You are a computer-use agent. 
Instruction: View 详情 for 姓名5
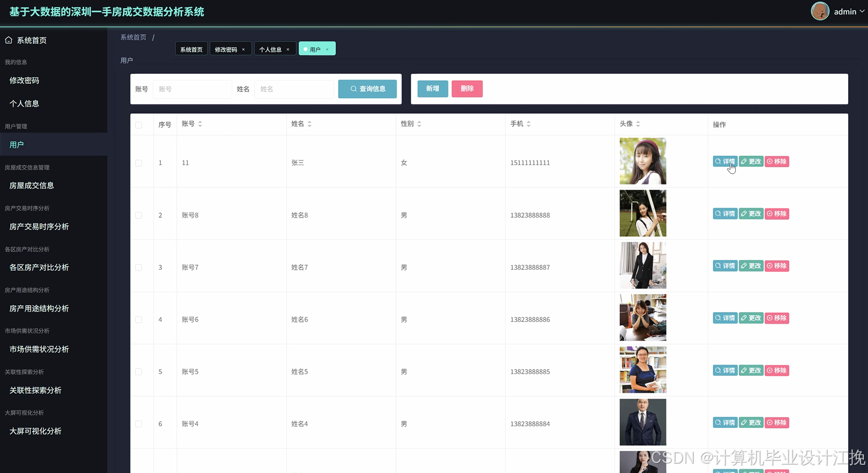tap(725, 371)
